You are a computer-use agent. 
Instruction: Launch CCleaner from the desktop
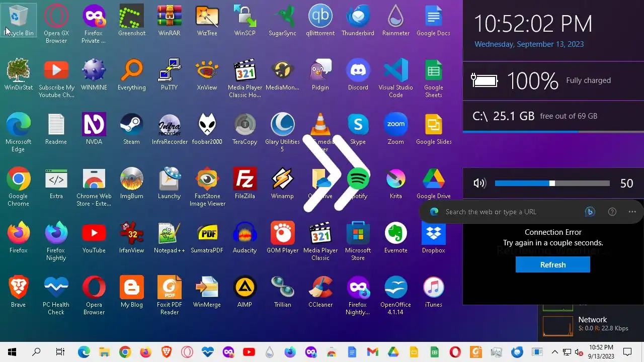[x=320, y=292]
